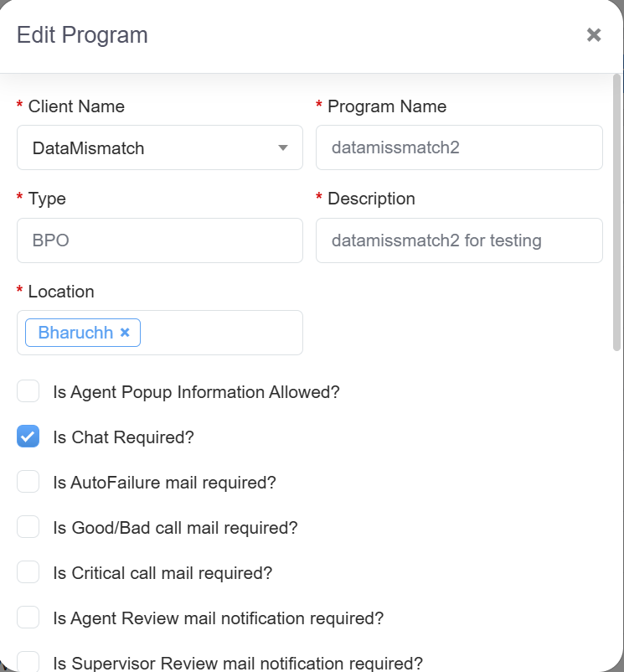Tick the AutoFailure mail required checkbox

28,482
